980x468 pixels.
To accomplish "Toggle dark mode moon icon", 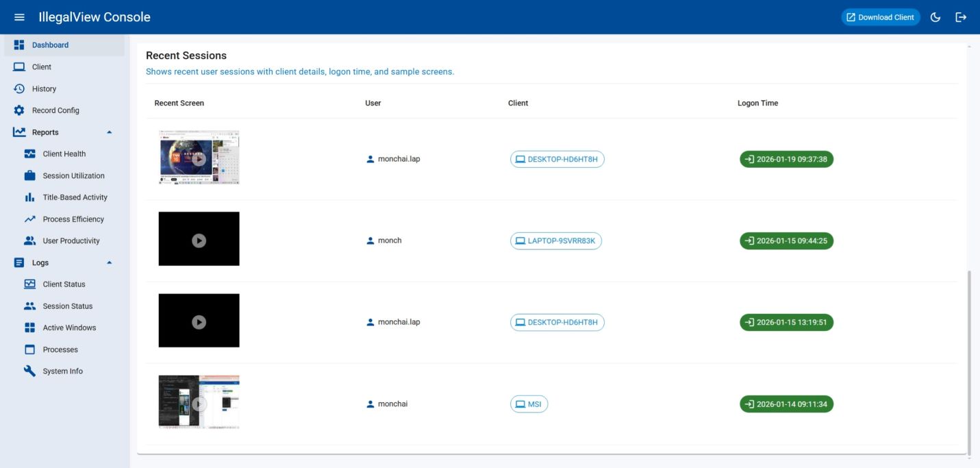I will (935, 17).
